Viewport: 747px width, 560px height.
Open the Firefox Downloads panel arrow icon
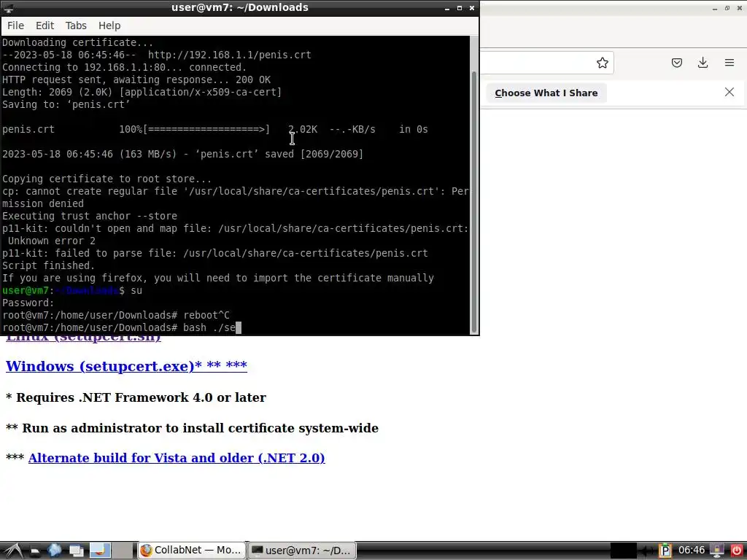[x=703, y=63]
